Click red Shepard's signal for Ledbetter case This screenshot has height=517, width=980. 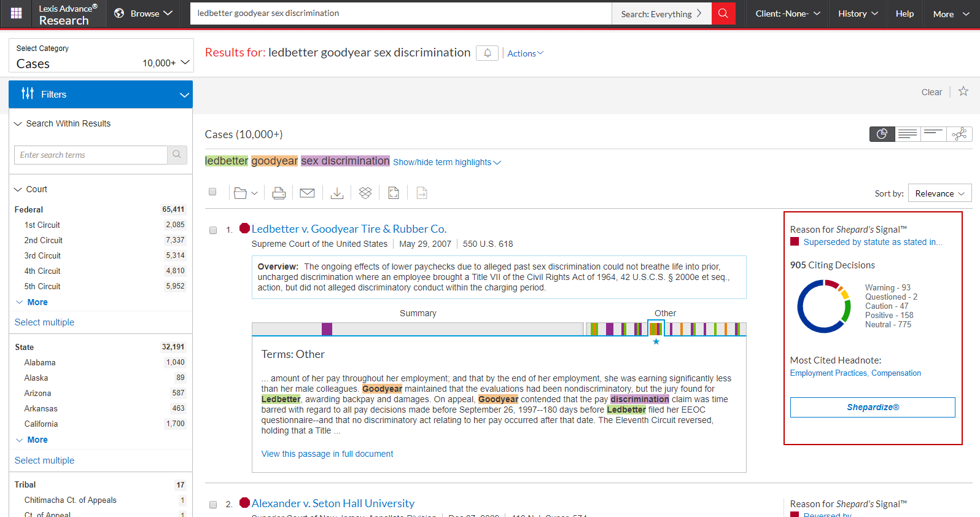[244, 228]
